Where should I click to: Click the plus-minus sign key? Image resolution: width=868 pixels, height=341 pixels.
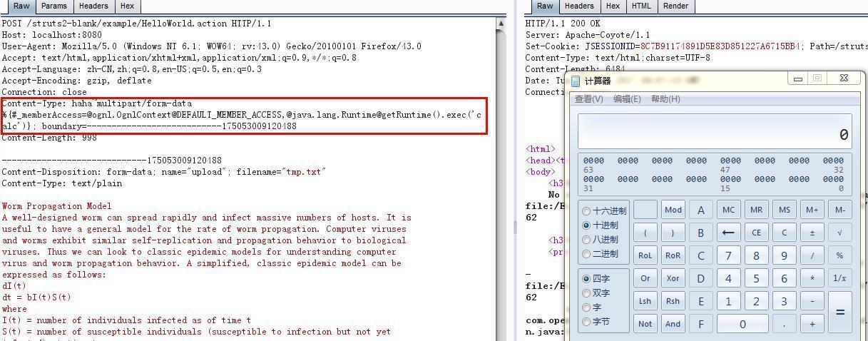tap(812, 233)
